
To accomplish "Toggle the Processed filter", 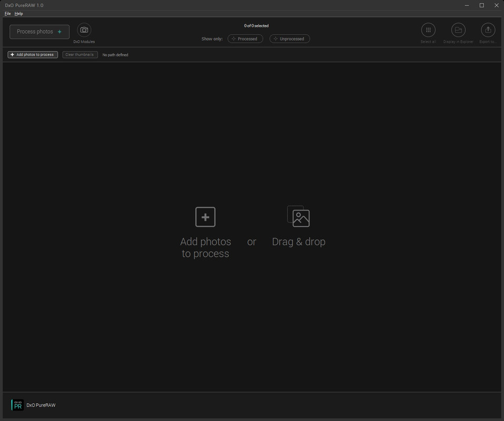I will (x=245, y=38).
